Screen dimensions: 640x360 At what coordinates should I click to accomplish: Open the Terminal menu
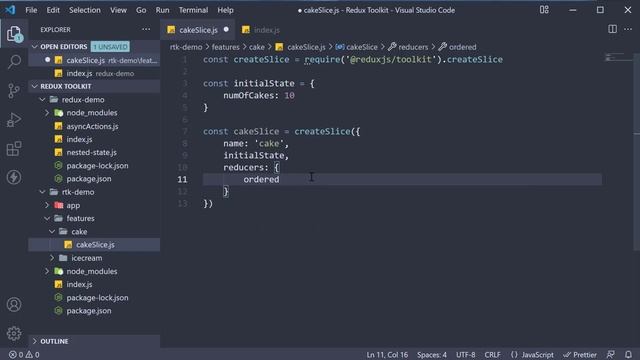tap(193, 10)
